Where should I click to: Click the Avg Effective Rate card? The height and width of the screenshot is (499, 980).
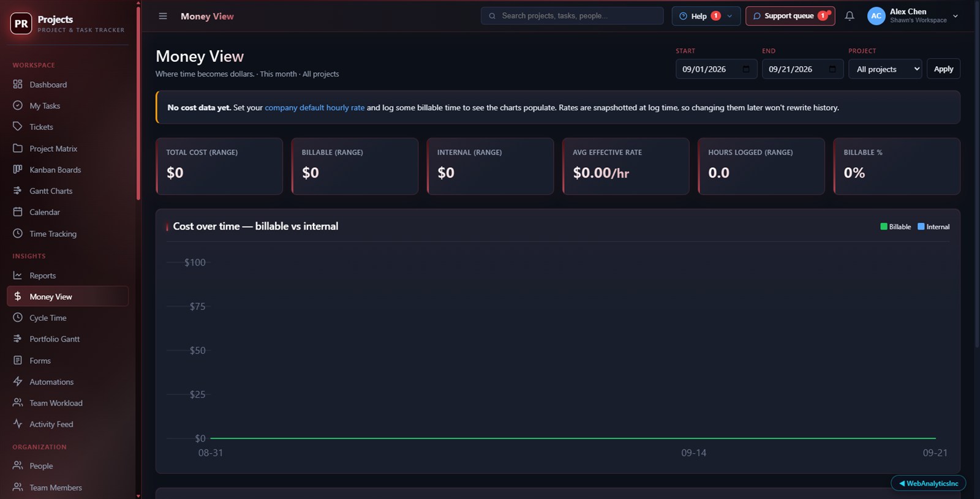pyautogui.click(x=626, y=166)
